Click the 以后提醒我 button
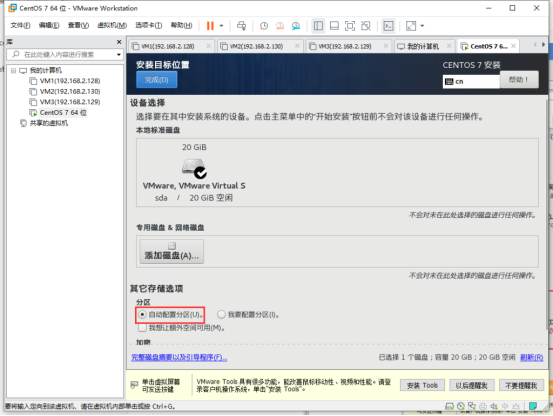Image resolution: width=553 pixels, height=416 pixels. pos(472,385)
